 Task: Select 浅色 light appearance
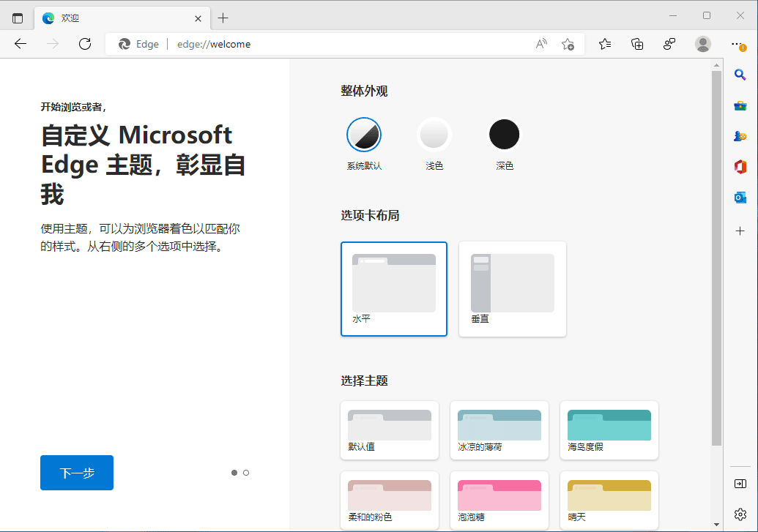pos(434,144)
